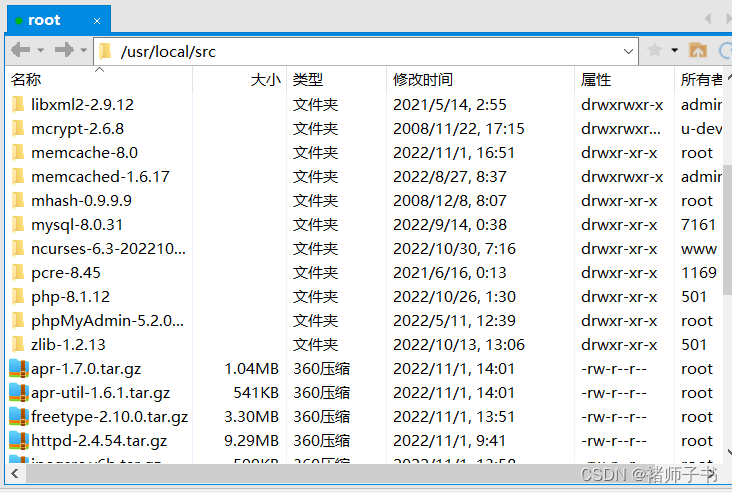The width and height of the screenshot is (732, 493).
Task: Click the memcache-8.0 folder icon
Action: pos(18,152)
